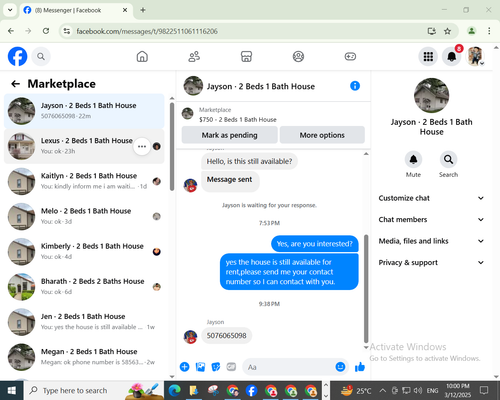Click the house thumbnail in details panel
500x400 pixels.
point(431,95)
